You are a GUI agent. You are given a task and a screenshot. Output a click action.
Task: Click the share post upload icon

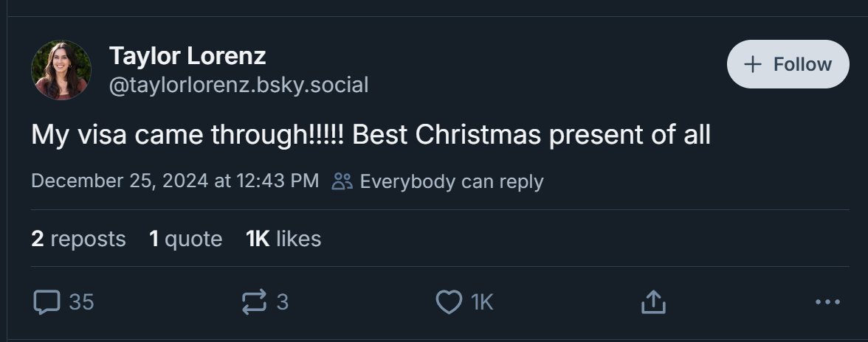653,301
